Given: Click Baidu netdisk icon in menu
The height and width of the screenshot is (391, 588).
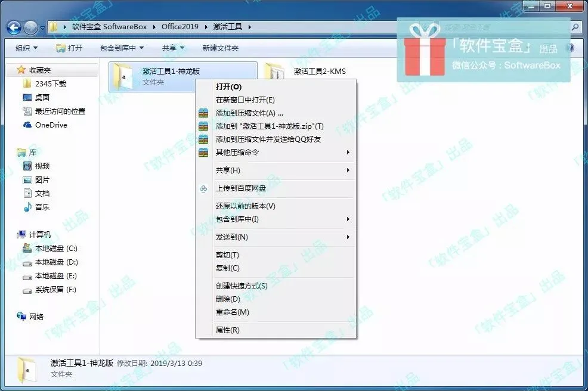Looking at the screenshot, I should (203, 188).
